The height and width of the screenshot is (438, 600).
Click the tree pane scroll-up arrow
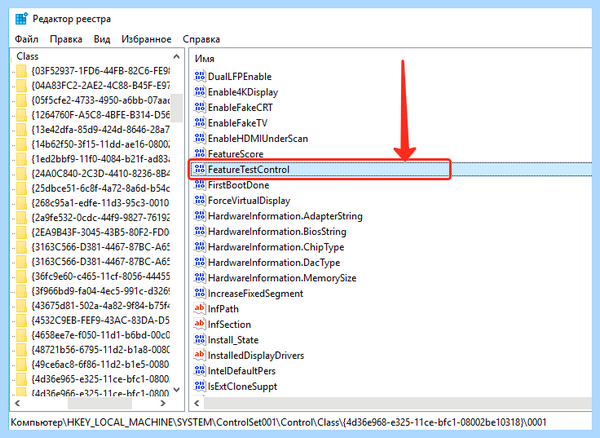[176, 57]
